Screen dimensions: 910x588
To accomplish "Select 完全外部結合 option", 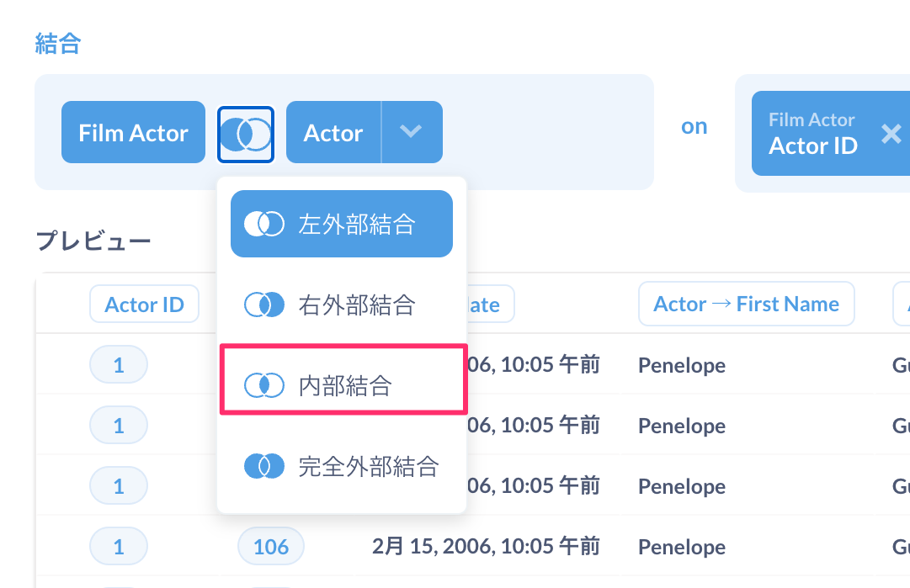I will 368,466.
